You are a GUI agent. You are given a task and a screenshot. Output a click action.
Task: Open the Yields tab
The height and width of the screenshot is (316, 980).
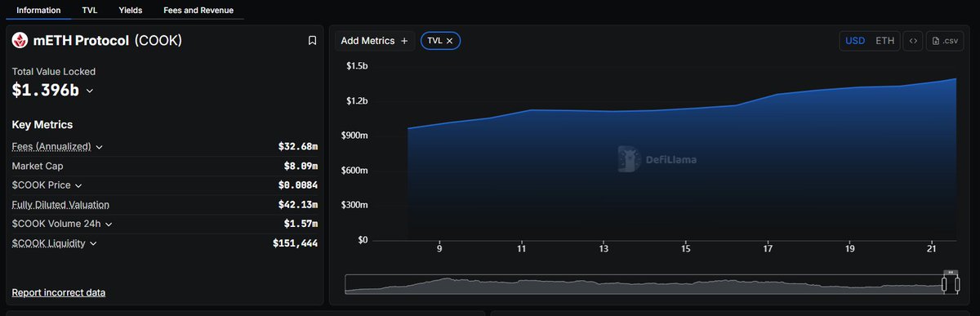coord(130,11)
